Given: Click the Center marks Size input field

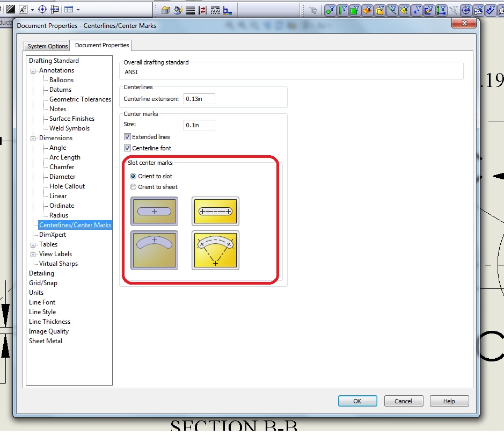Looking at the screenshot, I should [199, 125].
